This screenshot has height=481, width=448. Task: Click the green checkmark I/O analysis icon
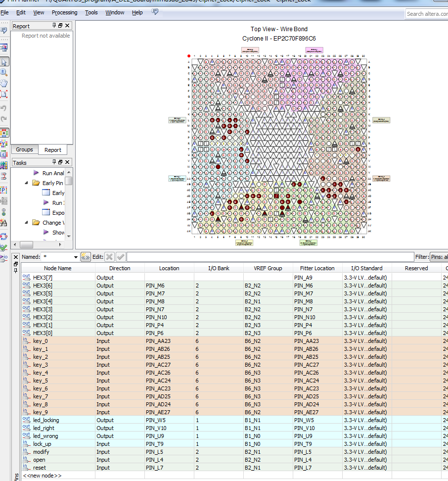tap(4, 247)
